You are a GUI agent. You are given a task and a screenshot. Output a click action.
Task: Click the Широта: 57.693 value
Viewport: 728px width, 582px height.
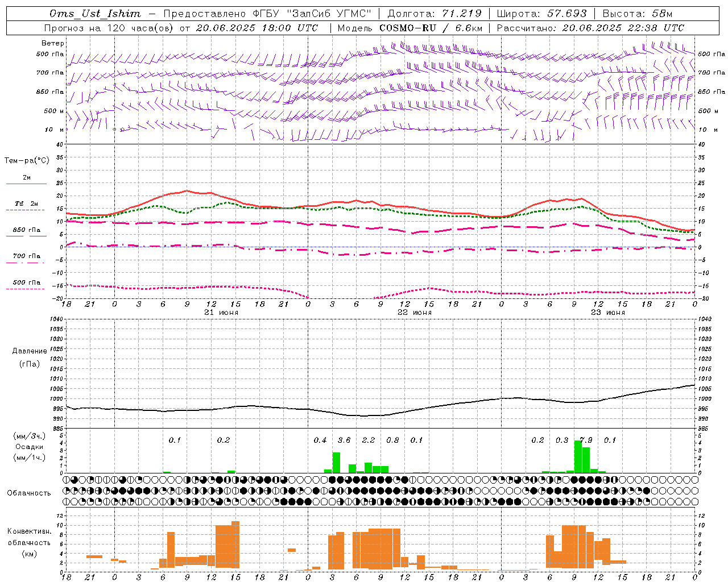pos(542,14)
